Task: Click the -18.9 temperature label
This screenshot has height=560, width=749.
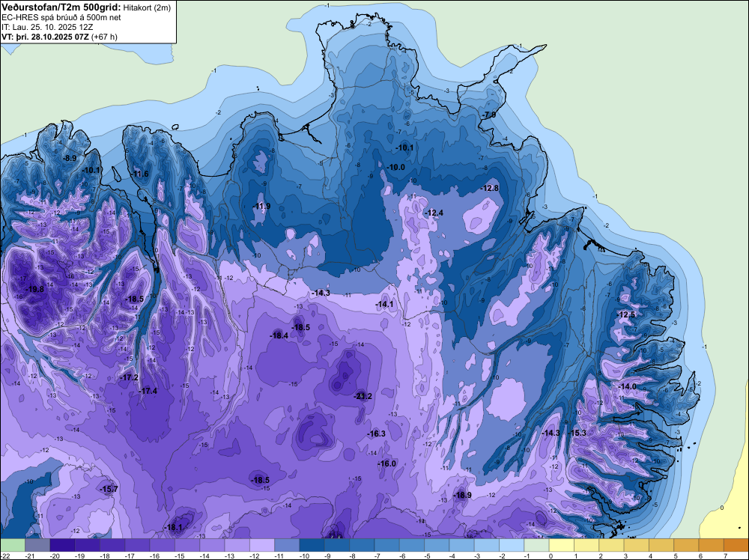Action: click(462, 495)
